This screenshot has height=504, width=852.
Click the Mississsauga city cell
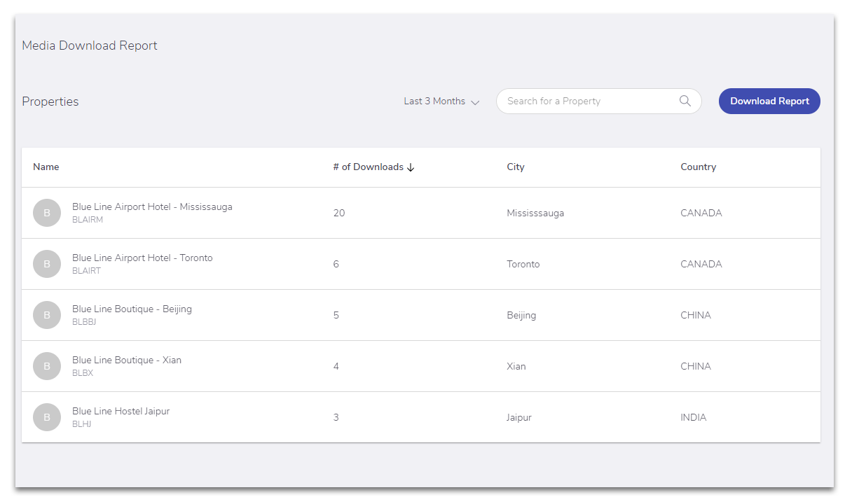(535, 213)
